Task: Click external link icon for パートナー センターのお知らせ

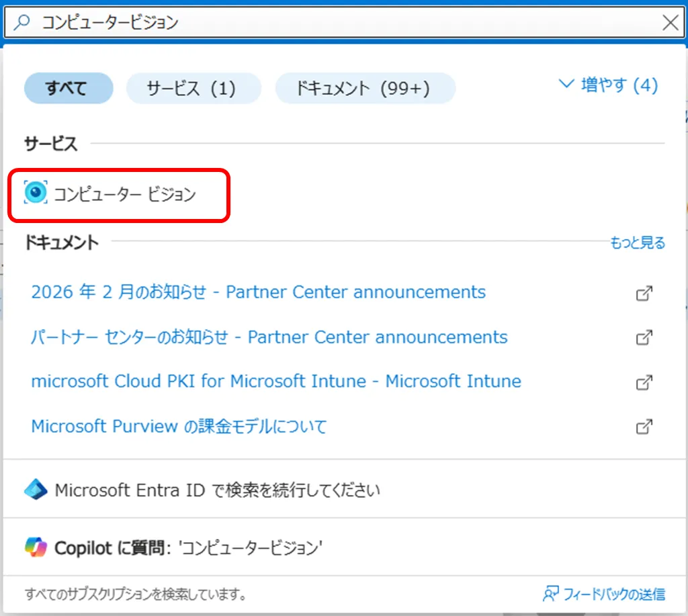Action: coord(644,337)
